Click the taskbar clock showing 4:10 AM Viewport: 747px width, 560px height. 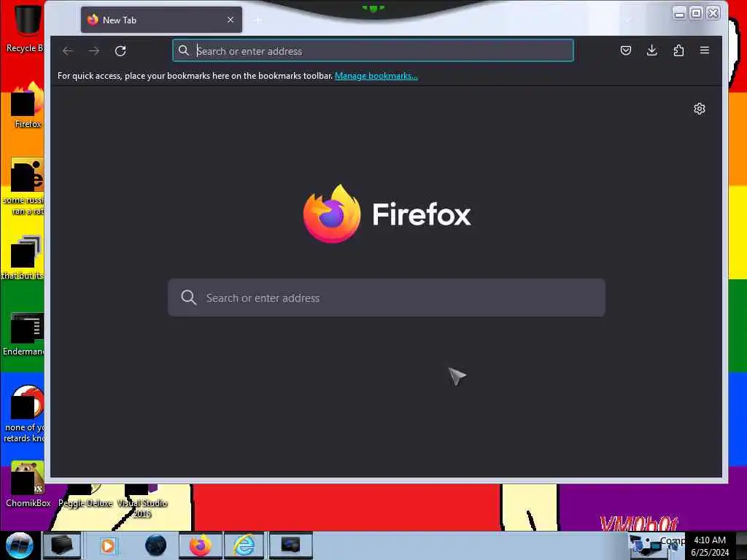click(710, 546)
